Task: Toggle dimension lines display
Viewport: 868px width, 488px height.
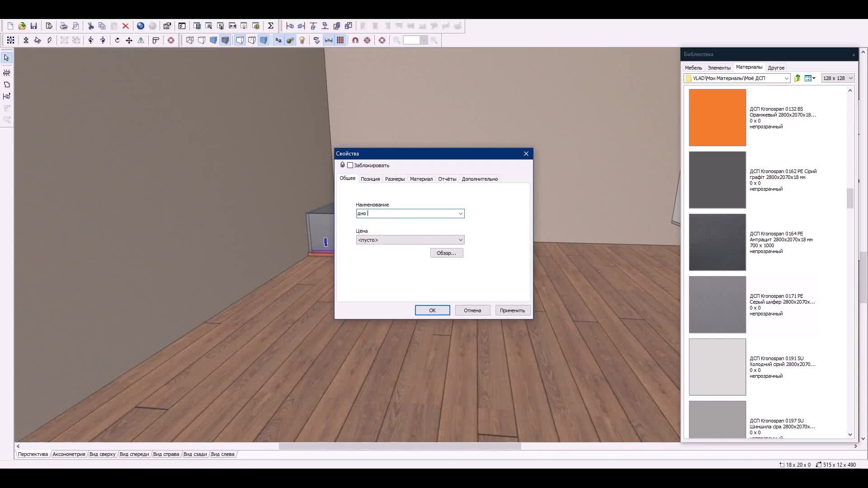Action: pyautogui.click(x=329, y=40)
